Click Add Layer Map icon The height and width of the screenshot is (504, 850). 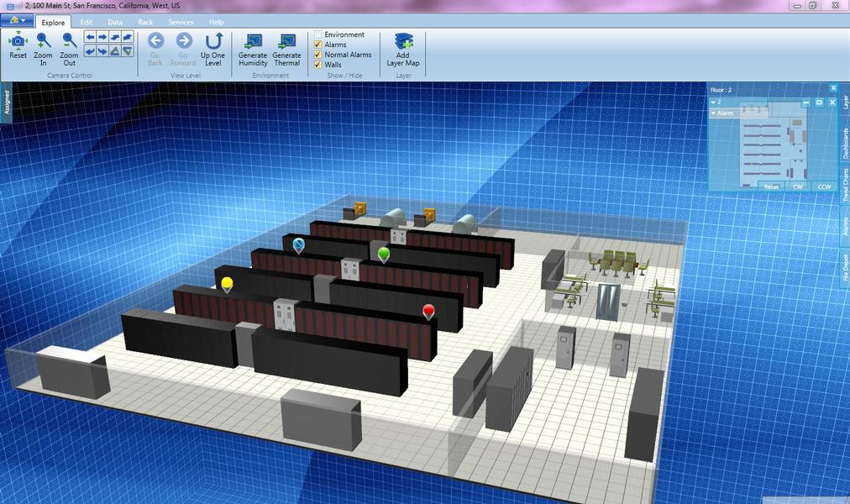tap(403, 42)
